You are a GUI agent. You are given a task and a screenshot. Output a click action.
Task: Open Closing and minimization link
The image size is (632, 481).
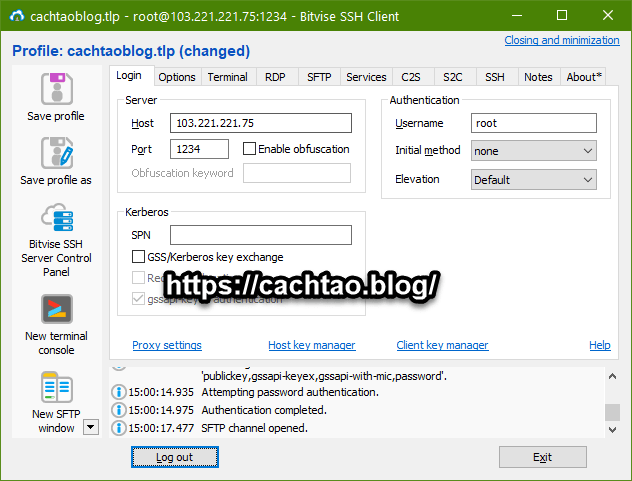(562, 40)
